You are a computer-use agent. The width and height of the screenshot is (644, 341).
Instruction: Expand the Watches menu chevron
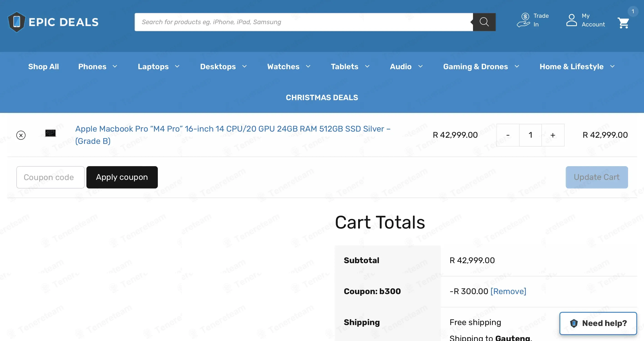point(308,66)
